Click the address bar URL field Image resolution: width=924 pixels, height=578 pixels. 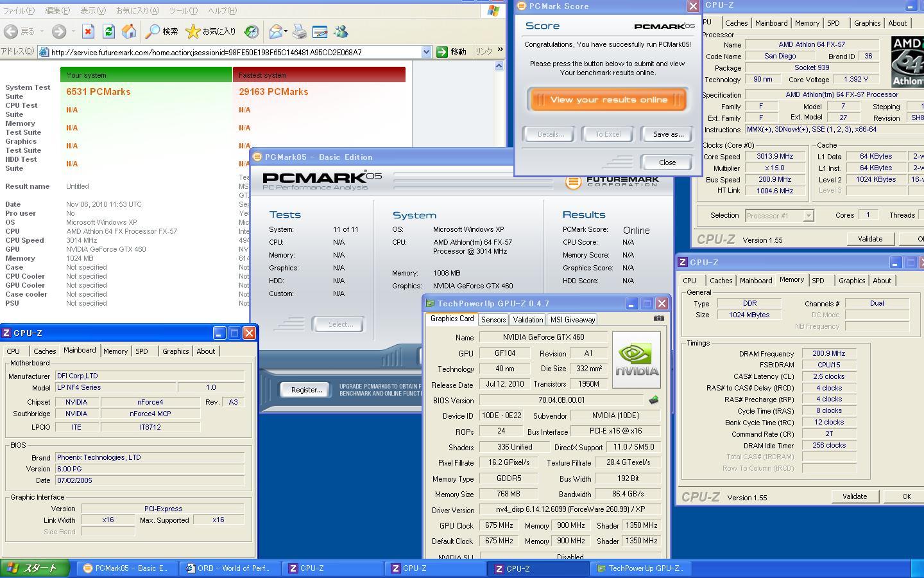coord(234,52)
